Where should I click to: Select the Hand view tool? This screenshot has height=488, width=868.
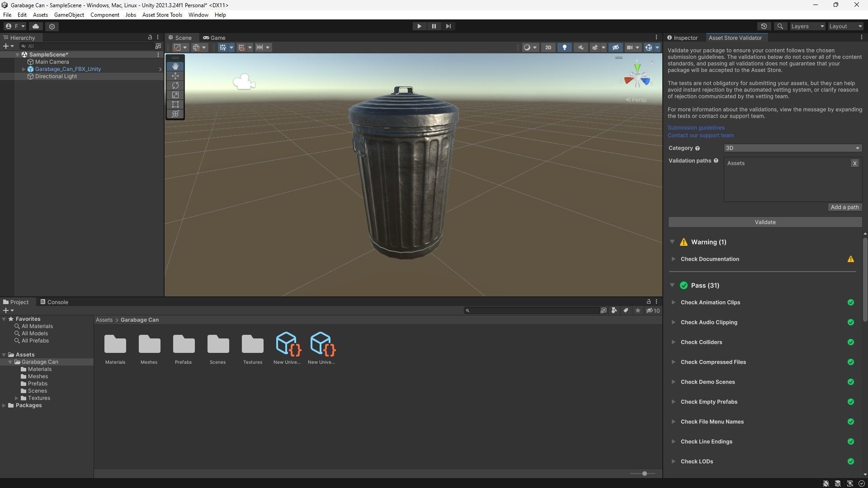175,66
